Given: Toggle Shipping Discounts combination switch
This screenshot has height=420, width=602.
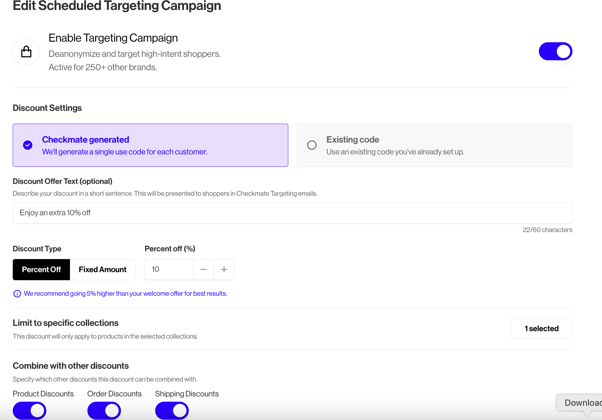Looking at the screenshot, I should [172, 410].
